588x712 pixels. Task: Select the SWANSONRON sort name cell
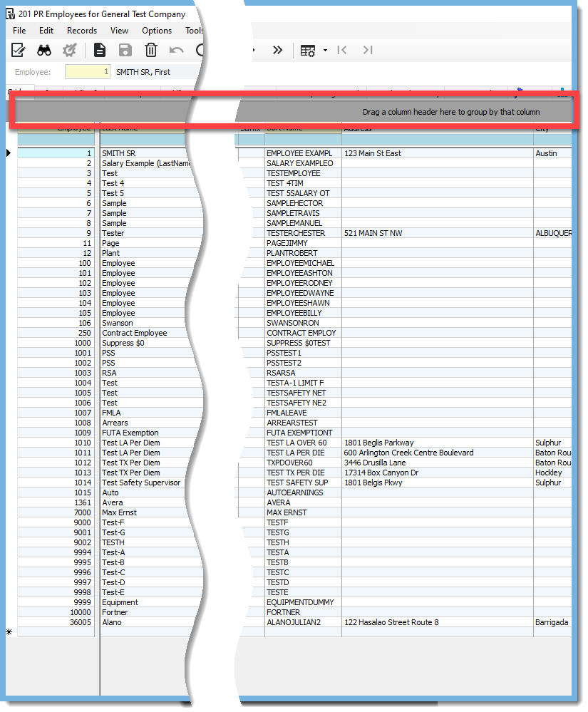pyautogui.click(x=304, y=323)
